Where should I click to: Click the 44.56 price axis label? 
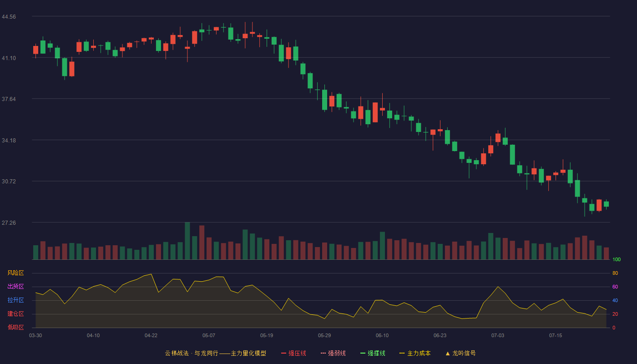pos(9,17)
